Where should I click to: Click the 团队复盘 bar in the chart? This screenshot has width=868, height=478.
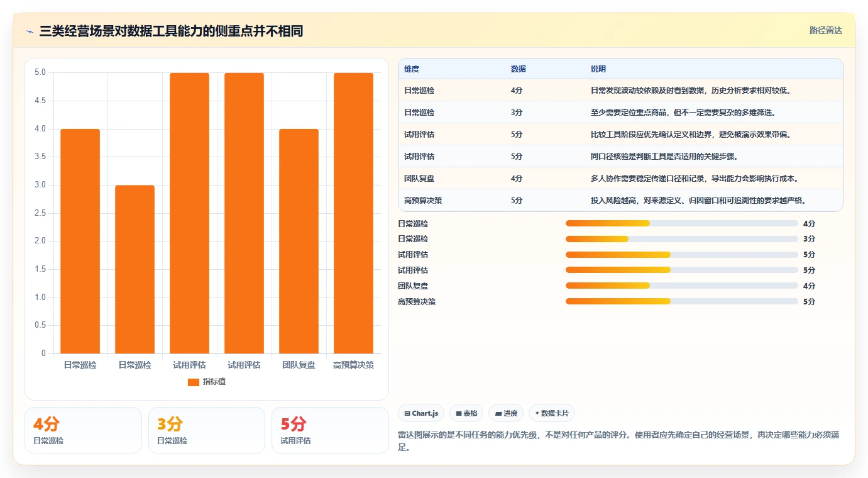tap(299, 241)
